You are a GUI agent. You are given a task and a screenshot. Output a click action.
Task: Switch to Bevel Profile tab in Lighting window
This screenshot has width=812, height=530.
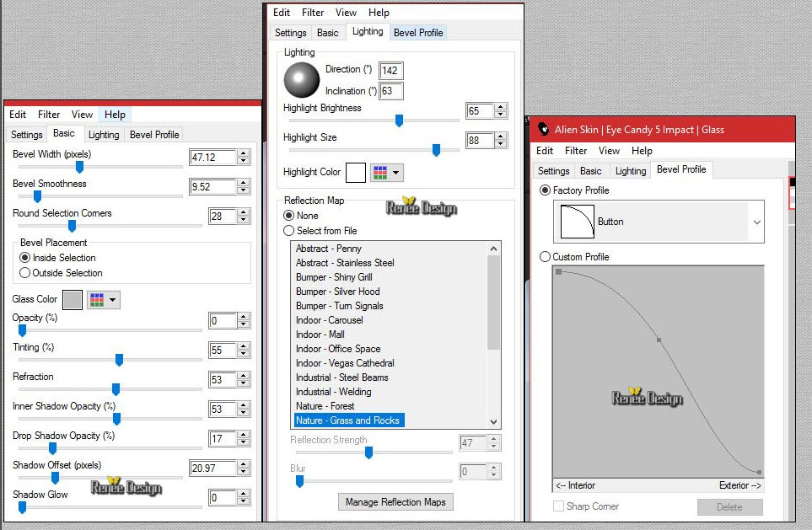coord(418,33)
